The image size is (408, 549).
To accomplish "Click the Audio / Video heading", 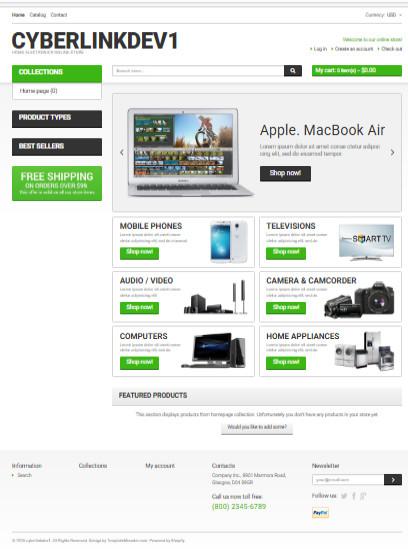I will [146, 281].
